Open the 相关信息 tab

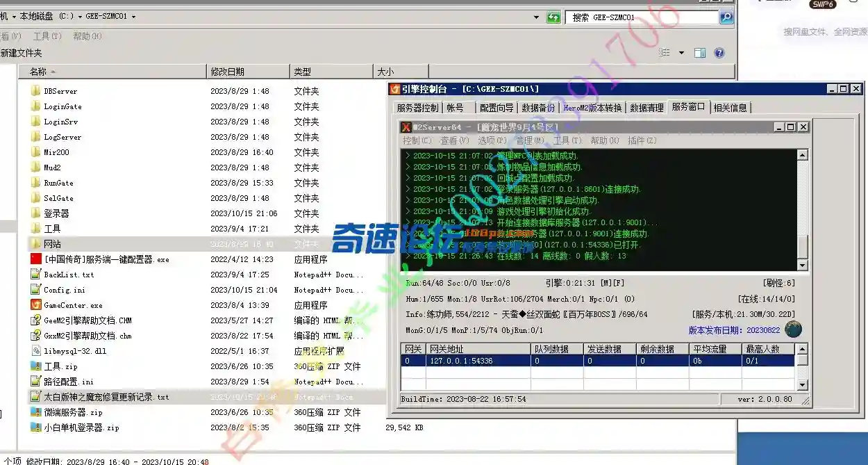[x=731, y=108]
